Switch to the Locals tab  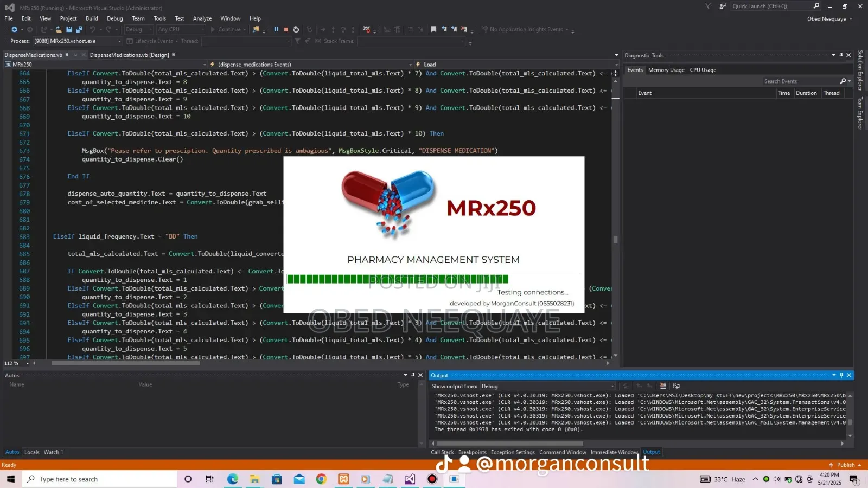tap(31, 452)
